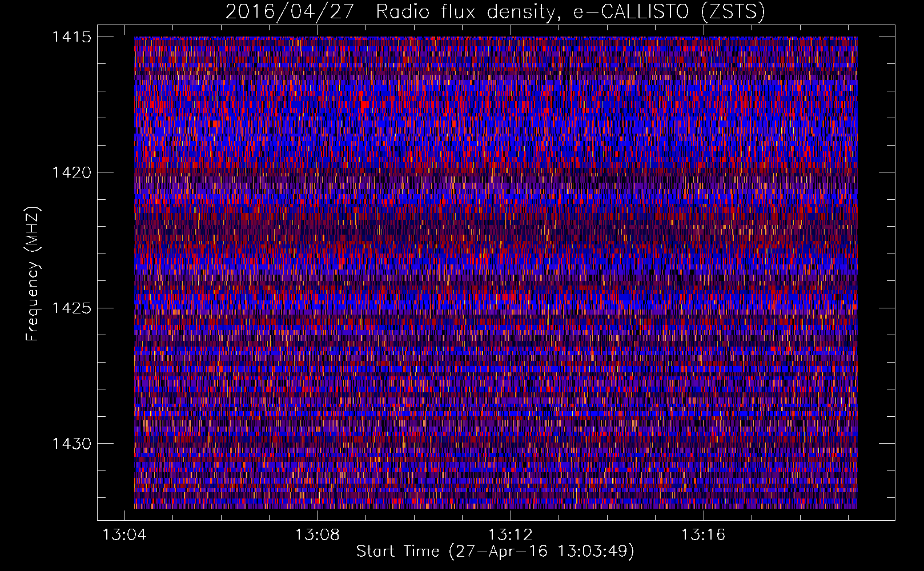This screenshot has height=571, width=924.
Task: Click the 1430 frequency tick label
Action: tap(72, 444)
